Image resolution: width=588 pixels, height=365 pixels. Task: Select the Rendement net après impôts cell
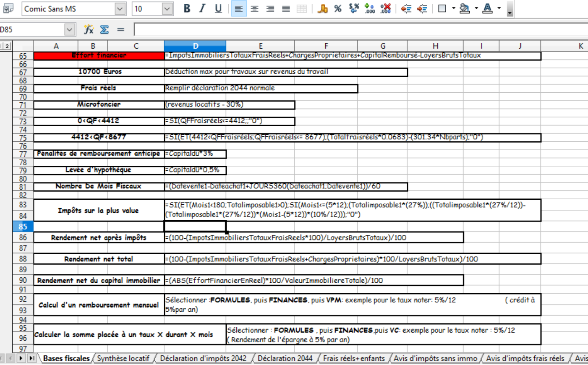99,238
